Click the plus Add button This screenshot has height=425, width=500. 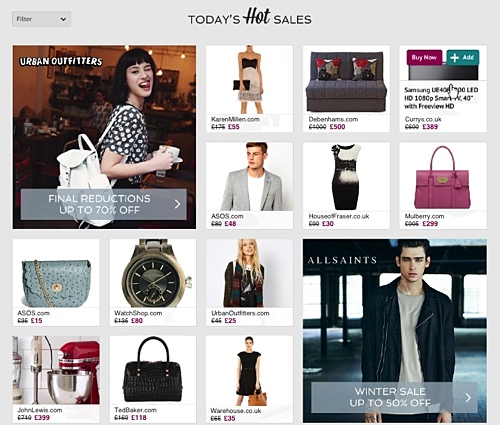[463, 57]
